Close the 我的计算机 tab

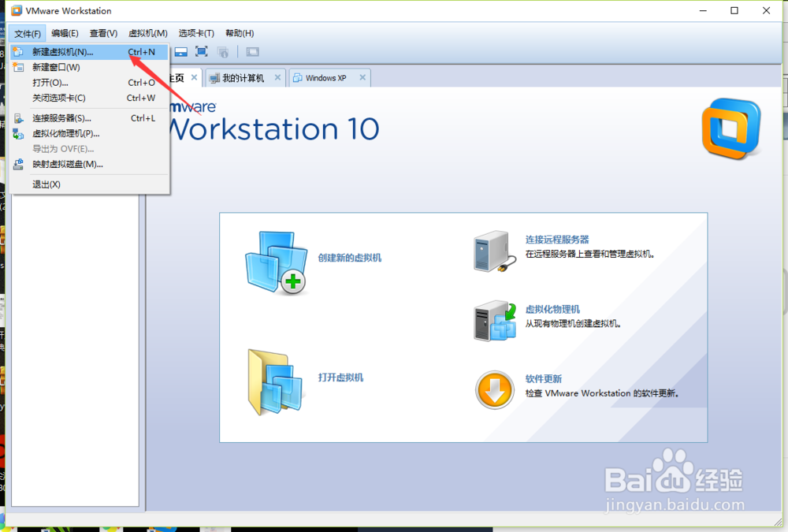[x=277, y=77]
